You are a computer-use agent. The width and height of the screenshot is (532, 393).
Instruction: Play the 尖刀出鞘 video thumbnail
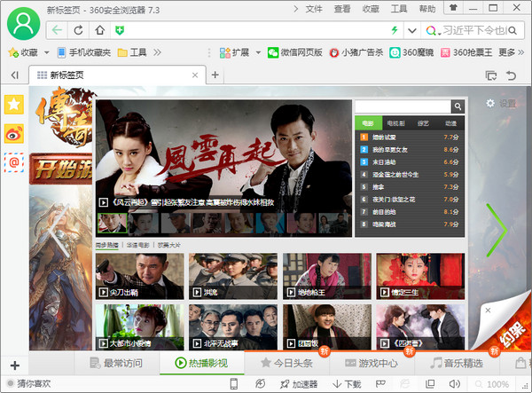[140, 276]
